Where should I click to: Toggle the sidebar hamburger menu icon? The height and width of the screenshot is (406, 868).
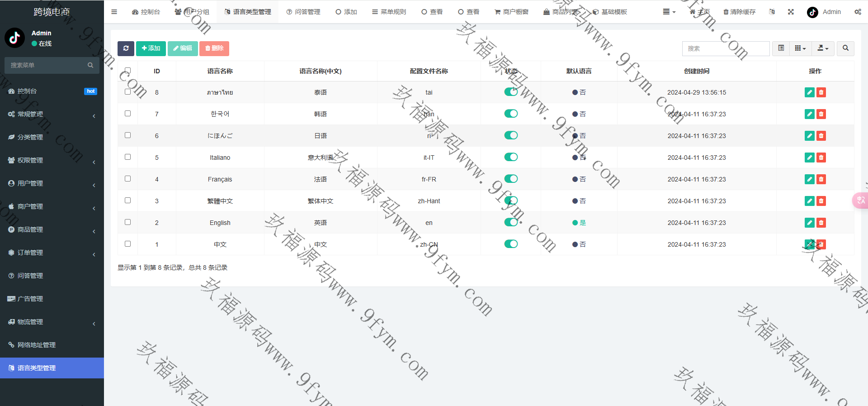pos(114,12)
